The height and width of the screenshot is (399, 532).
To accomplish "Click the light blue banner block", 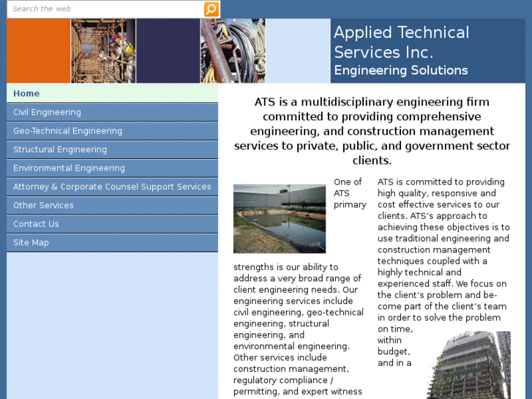I will point(299,51).
